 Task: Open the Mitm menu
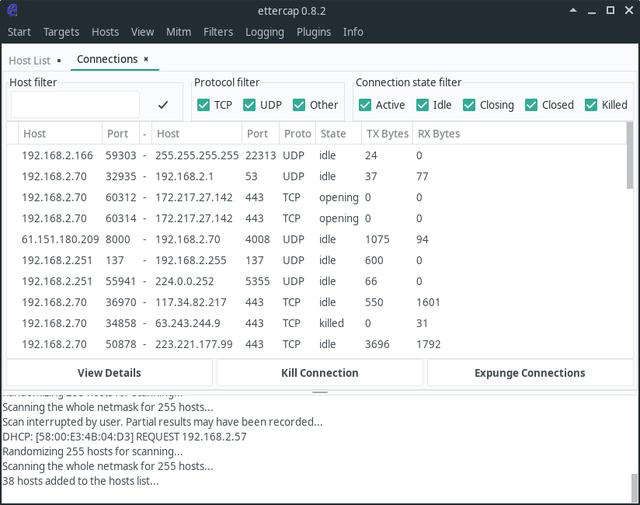coord(178,32)
